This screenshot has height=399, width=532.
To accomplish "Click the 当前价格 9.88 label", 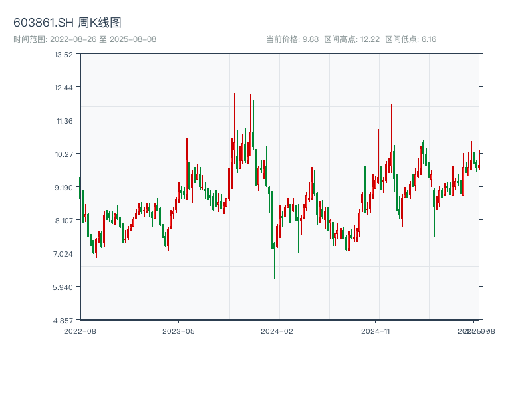I will click(292, 39).
